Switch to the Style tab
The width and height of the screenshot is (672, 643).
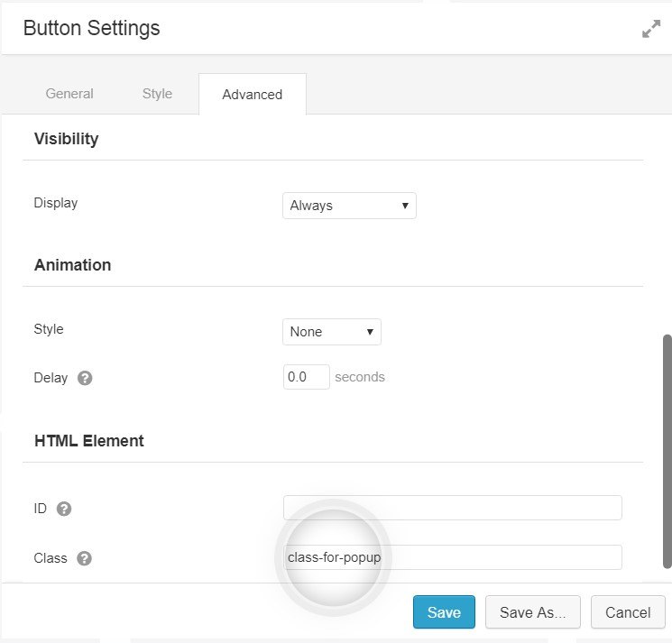pos(157,94)
